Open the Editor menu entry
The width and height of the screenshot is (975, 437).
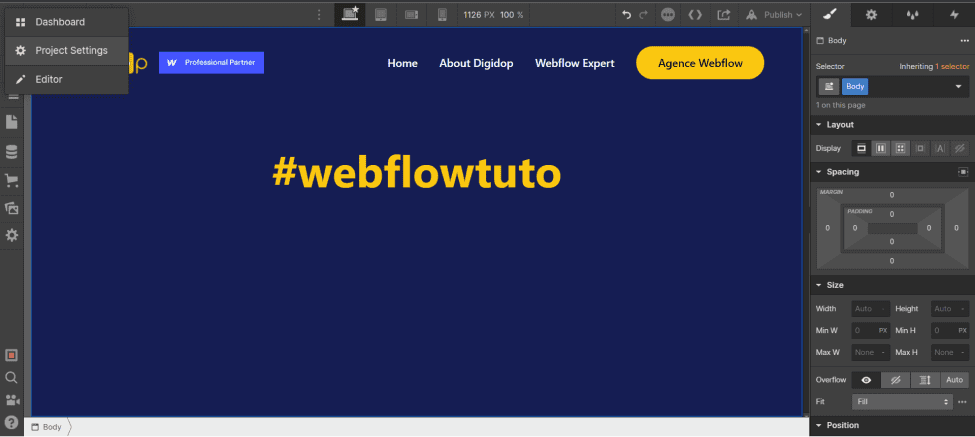click(67, 80)
